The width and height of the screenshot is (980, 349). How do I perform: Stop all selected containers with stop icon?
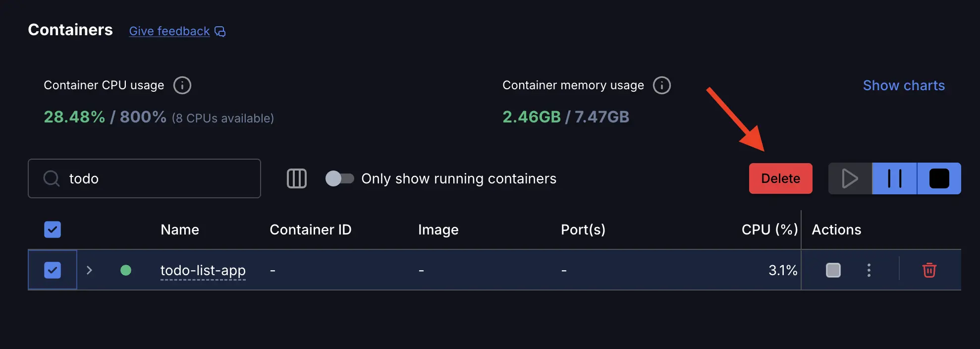(939, 178)
